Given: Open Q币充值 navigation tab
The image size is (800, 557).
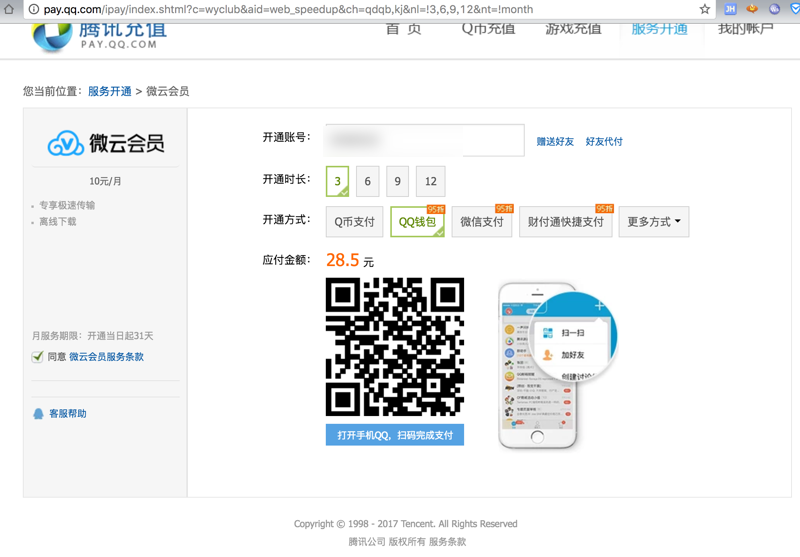Looking at the screenshot, I should 488,29.
